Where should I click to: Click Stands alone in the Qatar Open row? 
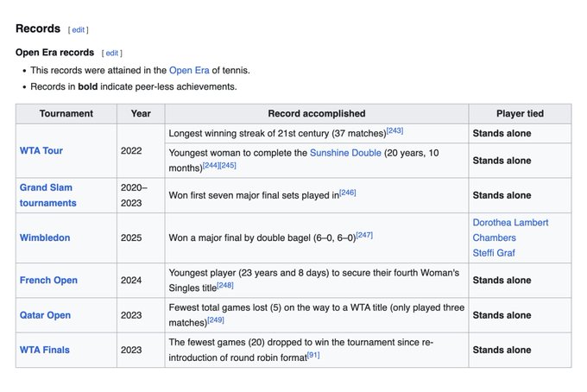502,315
